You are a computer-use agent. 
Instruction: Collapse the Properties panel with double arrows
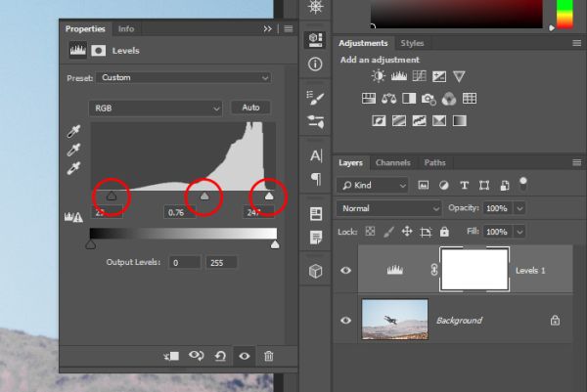[x=267, y=28]
